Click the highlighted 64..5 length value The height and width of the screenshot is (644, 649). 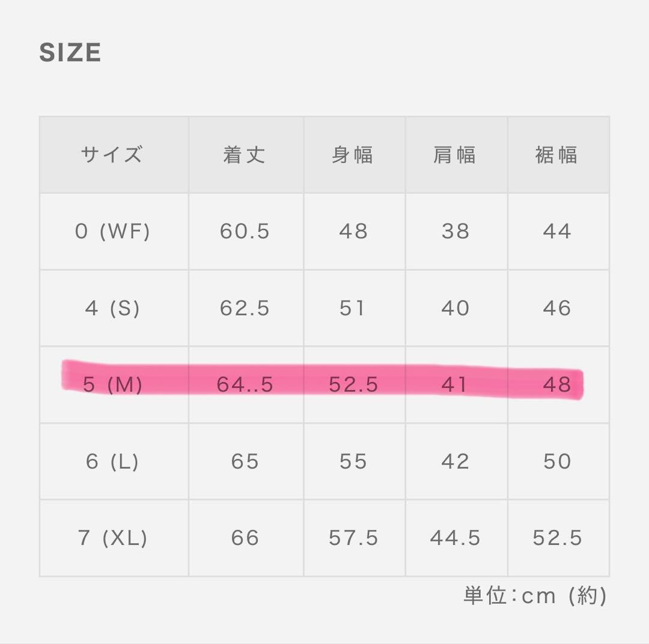point(245,384)
